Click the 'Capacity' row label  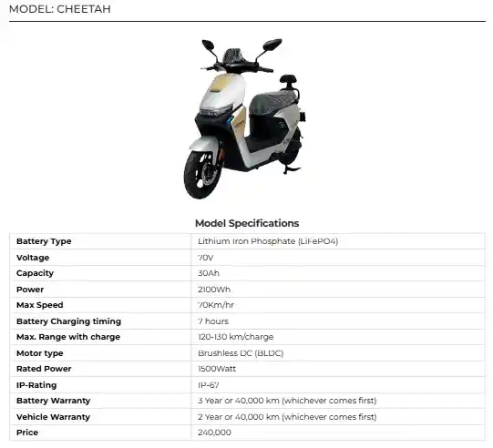click(x=35, y=273)
